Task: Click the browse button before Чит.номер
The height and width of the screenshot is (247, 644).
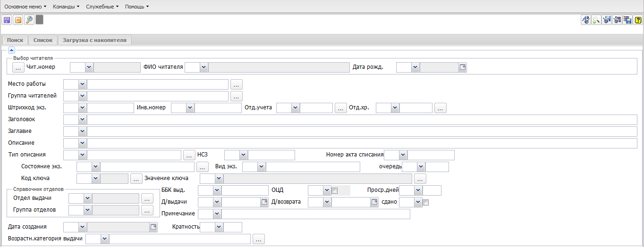Action: [18, 67]
